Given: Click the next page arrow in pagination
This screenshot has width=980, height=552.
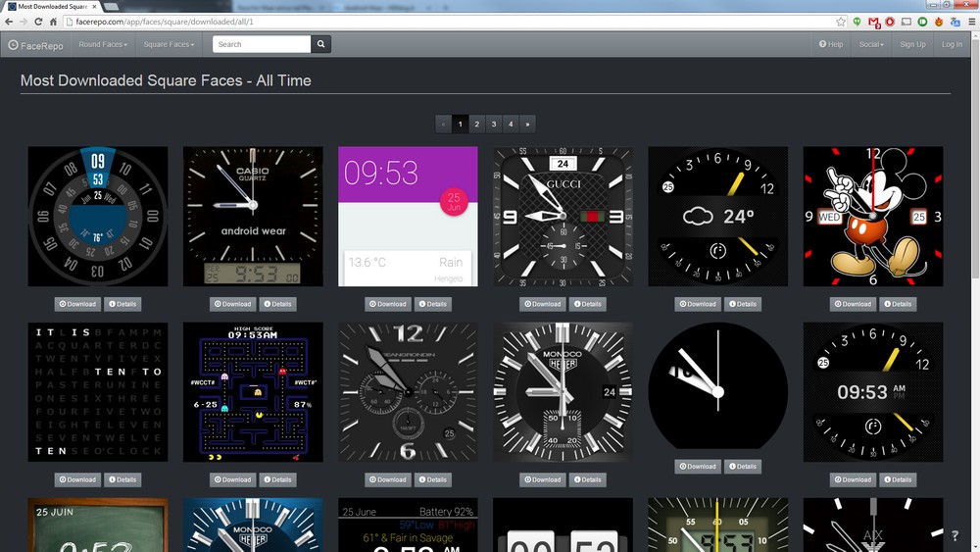Looking at the screenshot, I should pos(527,124).
